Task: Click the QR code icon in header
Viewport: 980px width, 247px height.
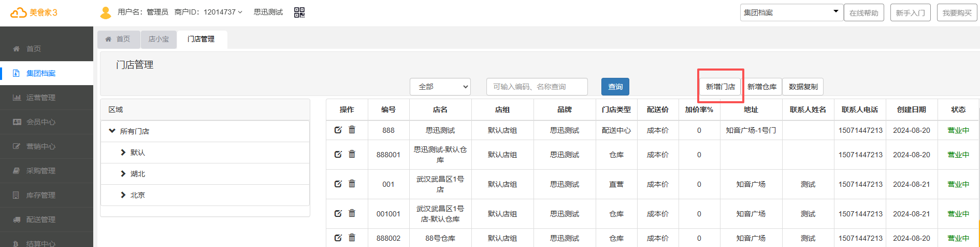Action: click(x=299, y=12)
